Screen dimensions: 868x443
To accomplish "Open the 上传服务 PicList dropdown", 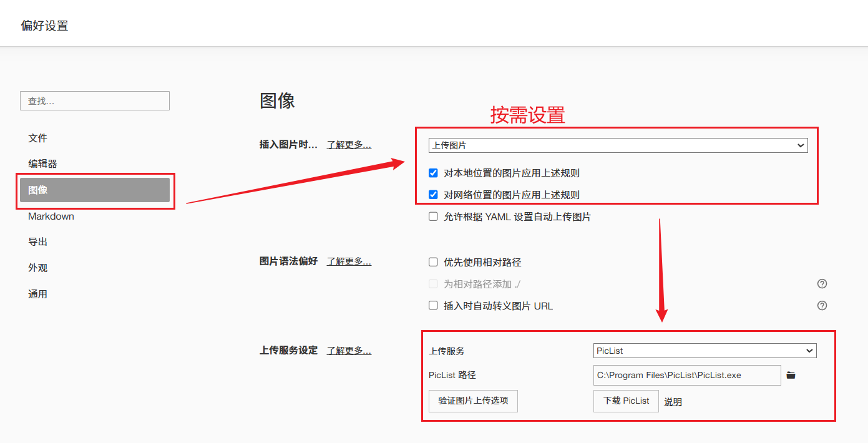I will click(x=705, y=351).
